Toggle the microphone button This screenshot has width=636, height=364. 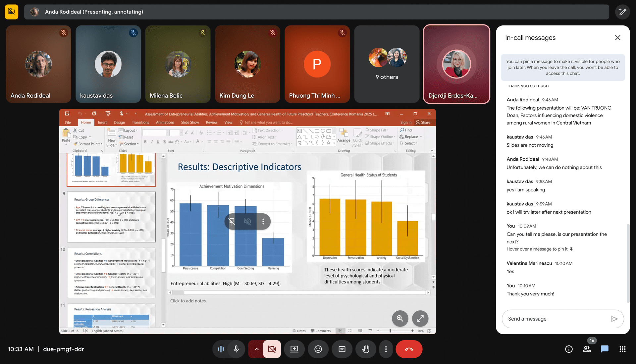click(236, 349)
